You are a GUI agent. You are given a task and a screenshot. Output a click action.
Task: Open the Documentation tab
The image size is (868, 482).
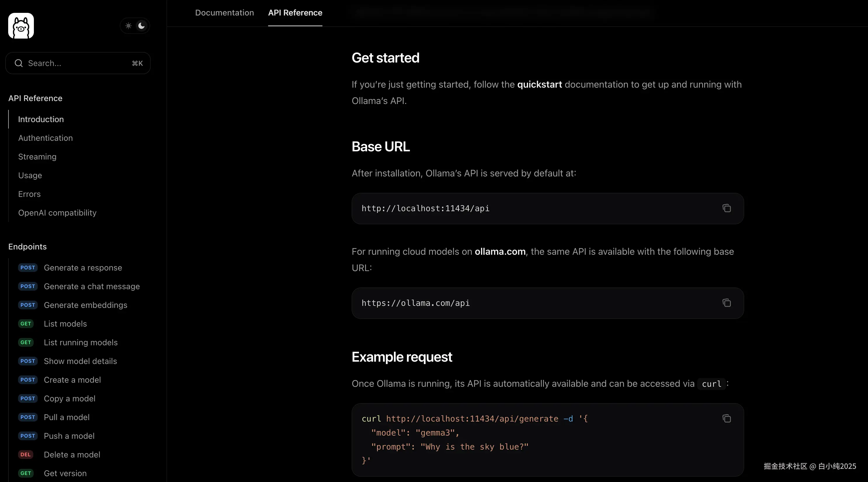click(x=224, y=13)
